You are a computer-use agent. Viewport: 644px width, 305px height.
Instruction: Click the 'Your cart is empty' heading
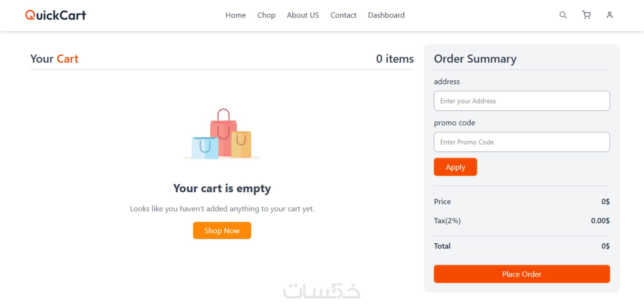222,188
